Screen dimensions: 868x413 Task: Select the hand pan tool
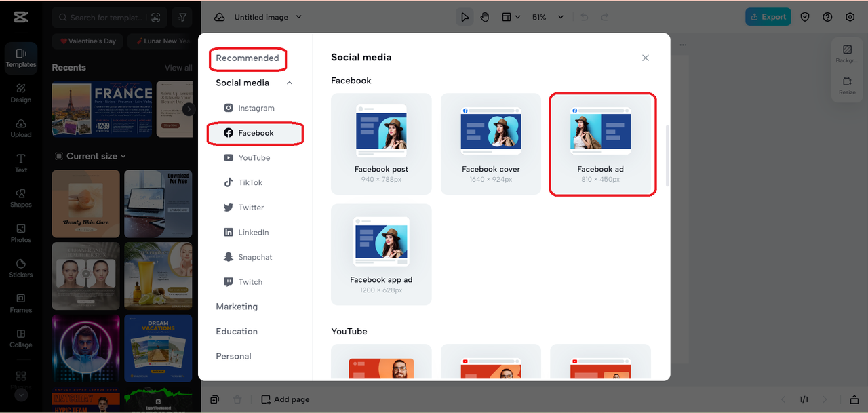[485, 17]
